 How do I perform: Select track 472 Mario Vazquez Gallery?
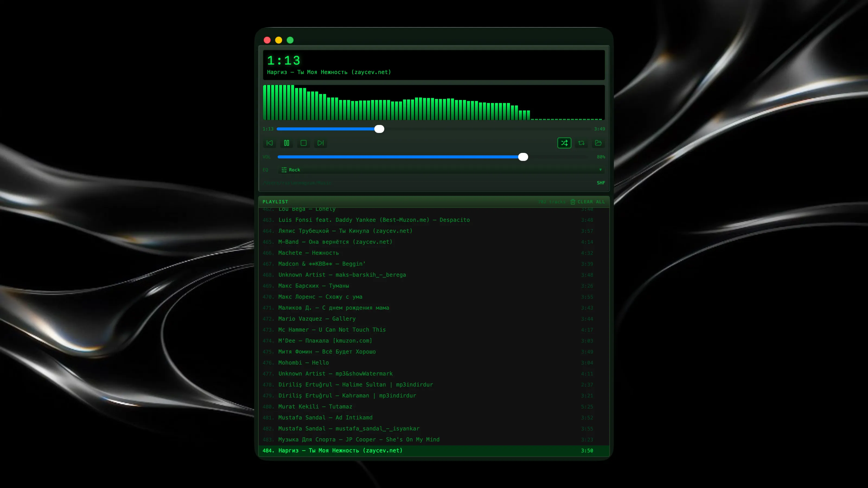coord(434,319)
